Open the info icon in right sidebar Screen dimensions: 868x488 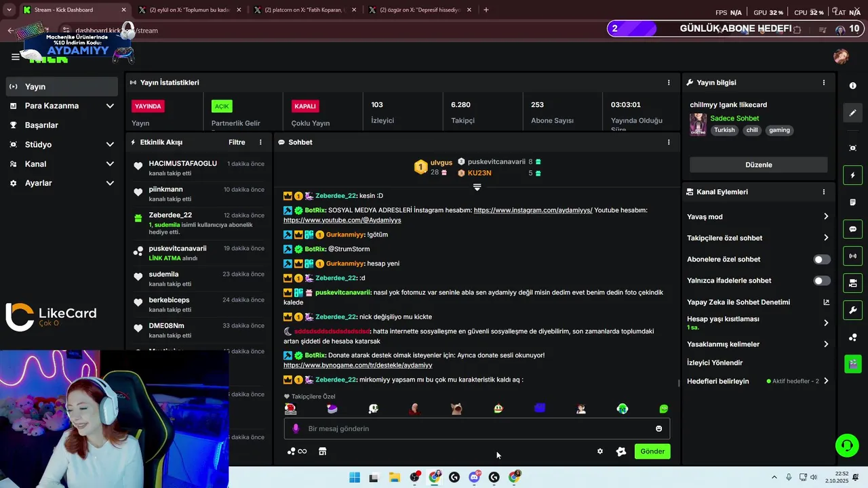click(853, 86)
